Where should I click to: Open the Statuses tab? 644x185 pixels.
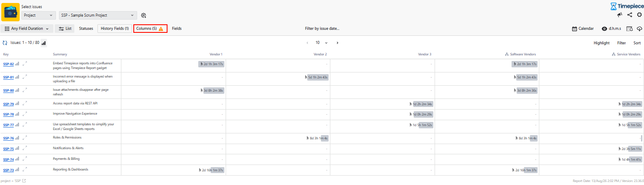(86, 29)
